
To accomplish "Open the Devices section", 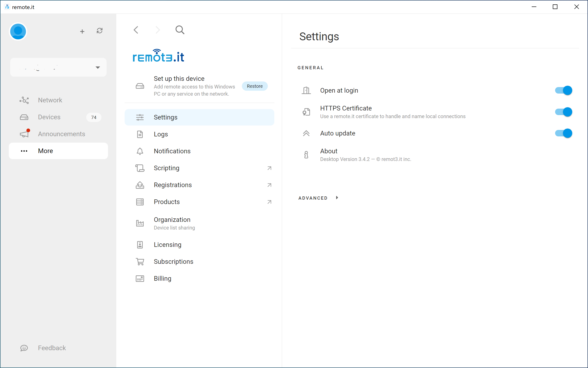I will [58, 117].
